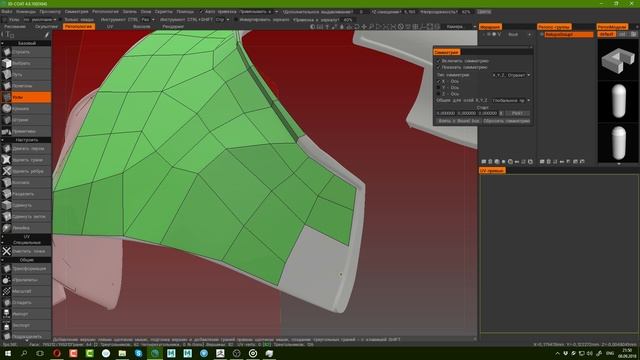This screenshot has height=360, width=640.
Task: Select the Двигать вершины tool
Action: point(26,149)
